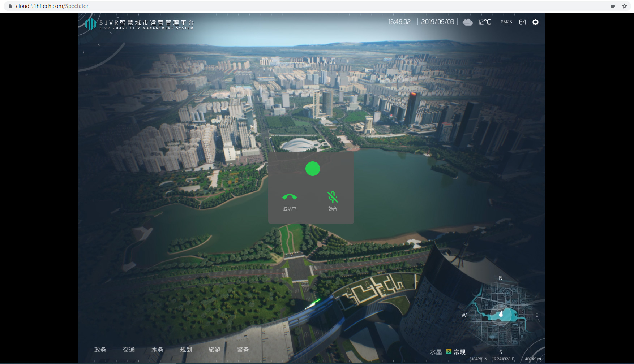This screenshot has width=634, height=364.
Task: Open the 规划 menu
Action: (186, 350)
